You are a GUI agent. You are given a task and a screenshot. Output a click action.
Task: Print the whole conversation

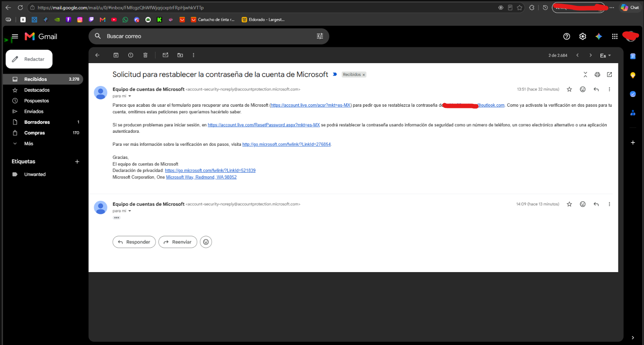(597, 75)
